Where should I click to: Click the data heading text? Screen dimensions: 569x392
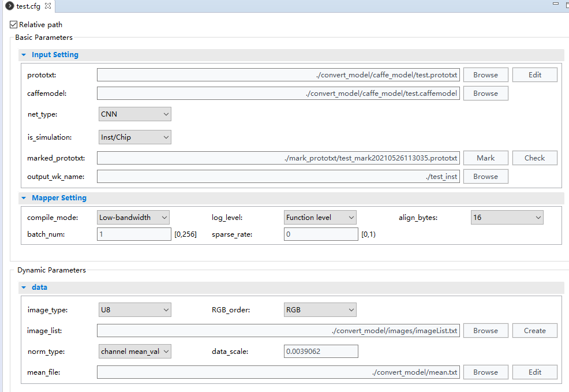(x=40, y=287)
